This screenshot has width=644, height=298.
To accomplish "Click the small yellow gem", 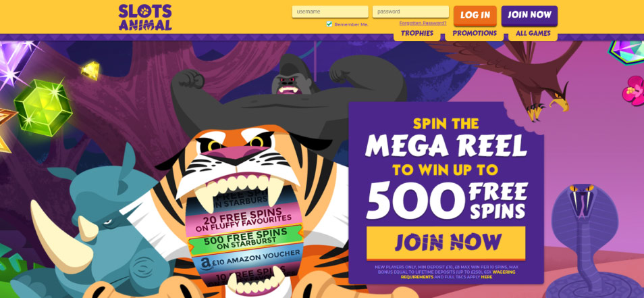I will point(90,71).
